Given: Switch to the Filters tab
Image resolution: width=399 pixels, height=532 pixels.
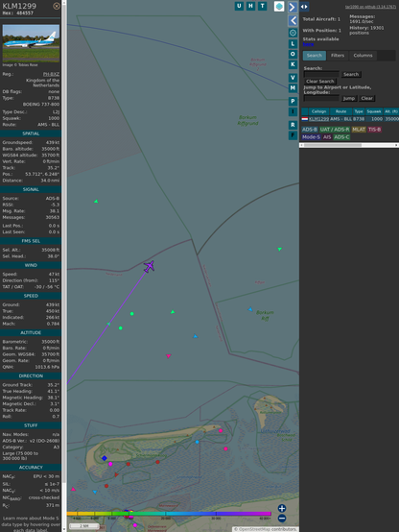Looking at the screenshot, I should click(338, 56).
